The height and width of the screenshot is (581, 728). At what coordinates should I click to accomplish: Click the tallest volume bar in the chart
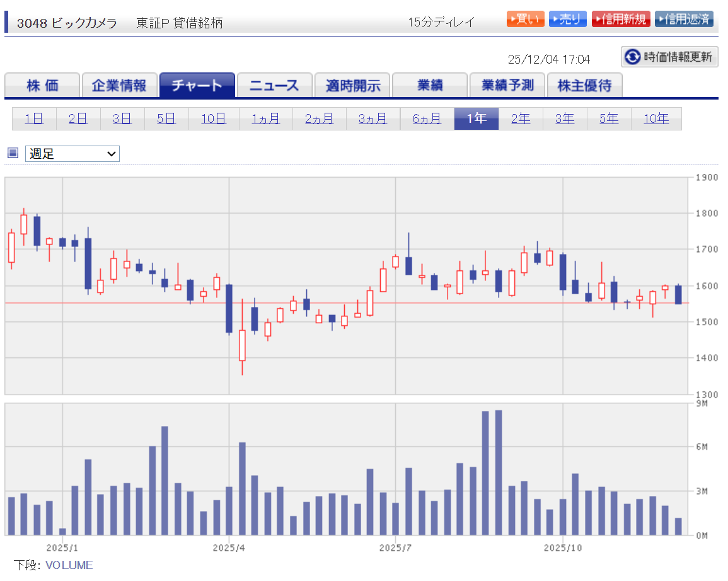point(499,473)
